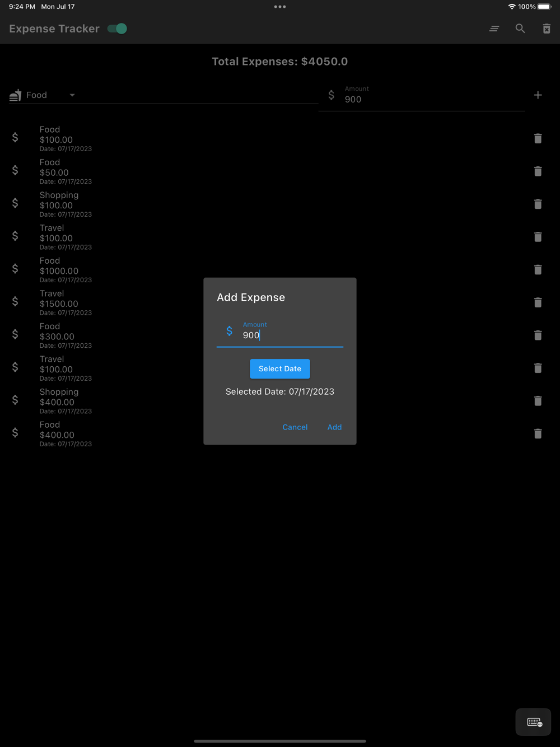The image size is (560, 747).
Task: Delete the Food $50.00 expense
Action: point(538,171)
